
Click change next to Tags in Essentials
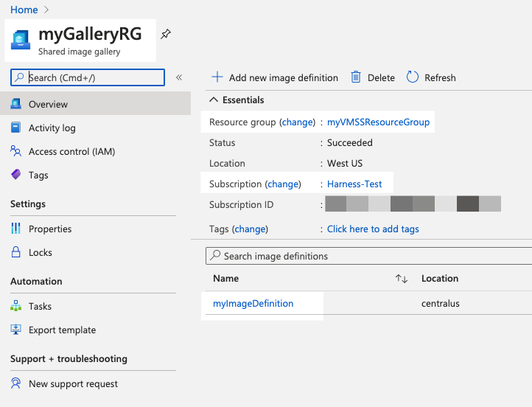[251, 229]
